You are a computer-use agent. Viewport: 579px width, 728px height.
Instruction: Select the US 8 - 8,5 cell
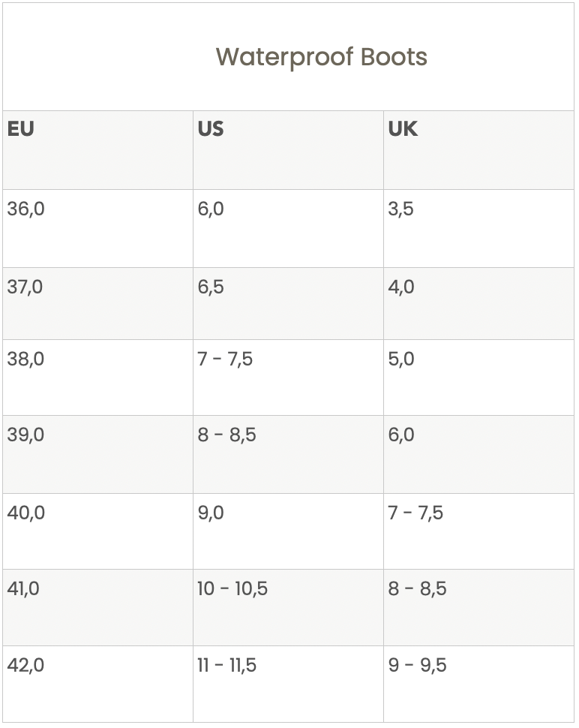click(226, 435)
